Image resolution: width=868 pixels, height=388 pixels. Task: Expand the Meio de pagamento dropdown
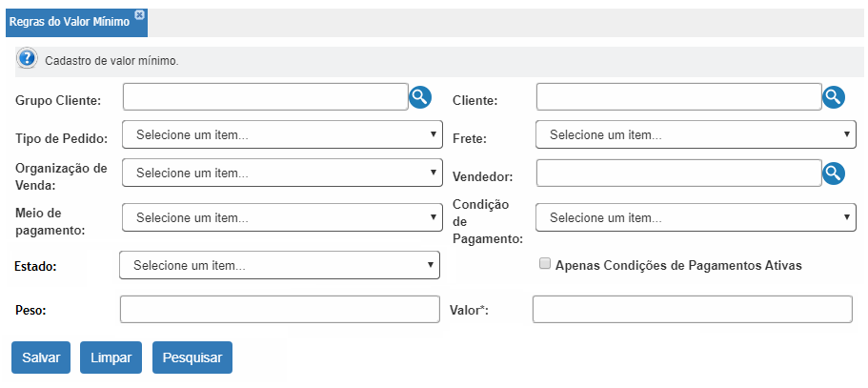tap(282, 217)
